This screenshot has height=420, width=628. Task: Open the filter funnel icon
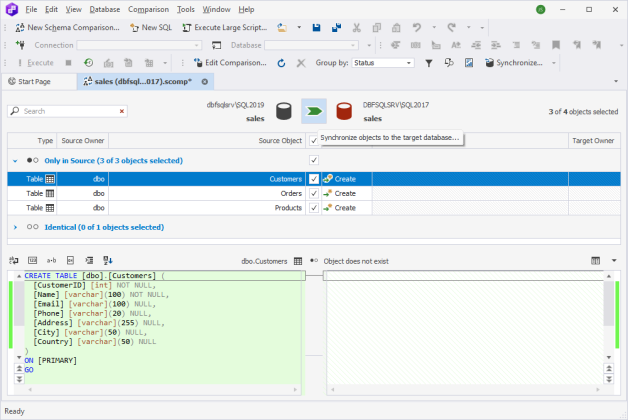click(x=429, y=63)
